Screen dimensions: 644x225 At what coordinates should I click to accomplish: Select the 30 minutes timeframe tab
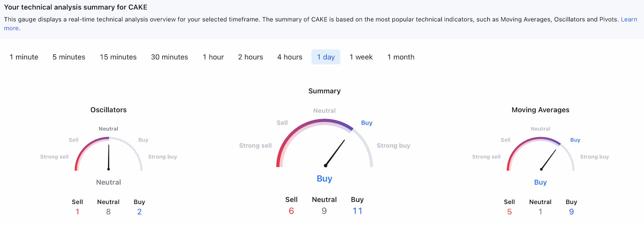click(170, 57)
